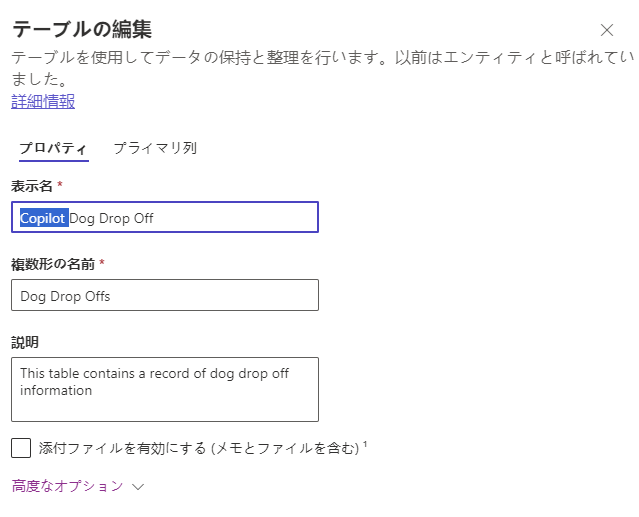639x517 pixels.
Task: Click the 表示名 field label
Action: pyautogui.click(x=32, y=186)
